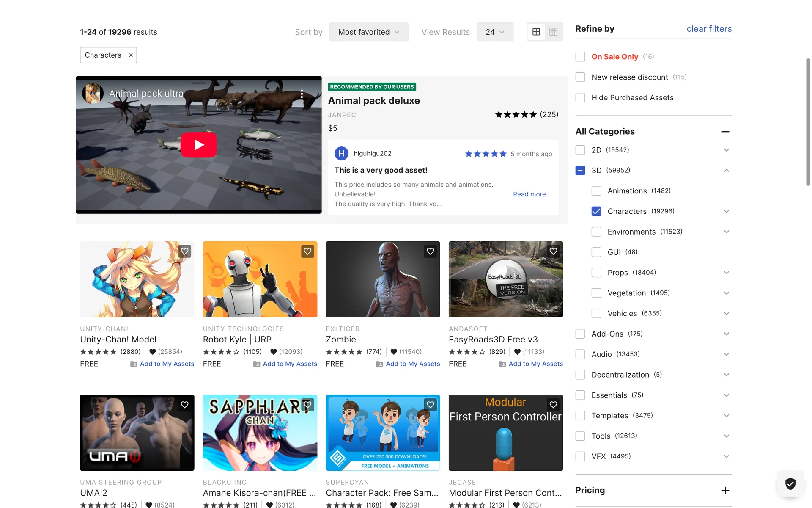Add Robot Kyle URP to My Assets
This screenshot has width=812, height=508.
(290, 364)
